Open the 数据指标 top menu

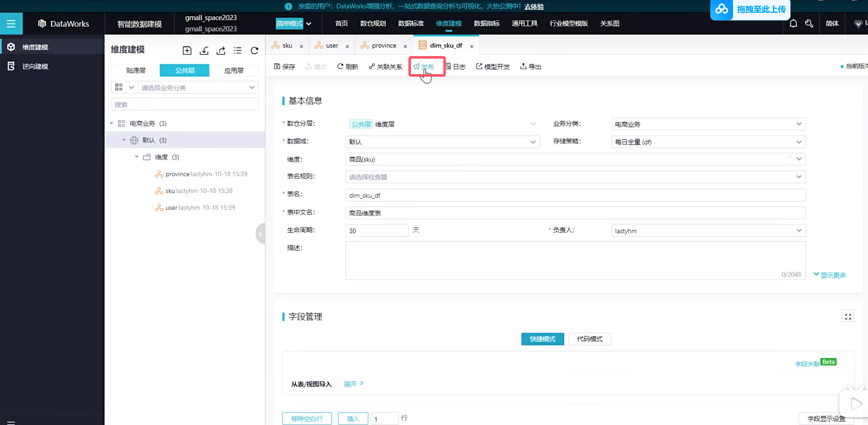pos(487,24)
